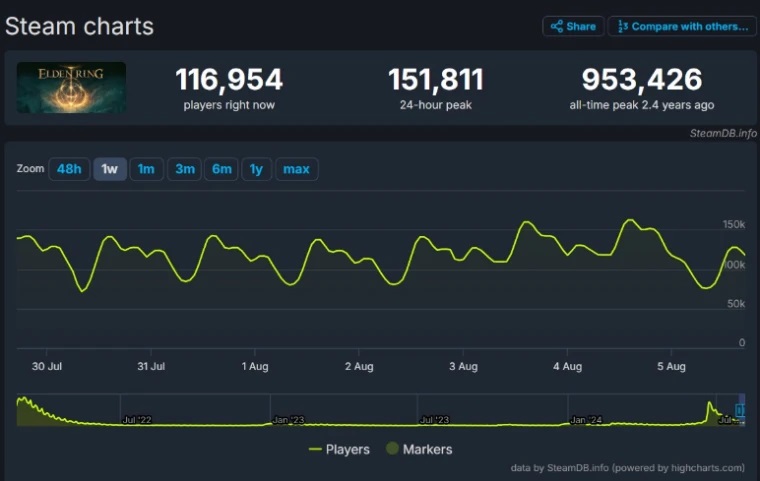Click the share icon in Share button
The height and width of the screenshot is (481, 760).
pos(556,26)
